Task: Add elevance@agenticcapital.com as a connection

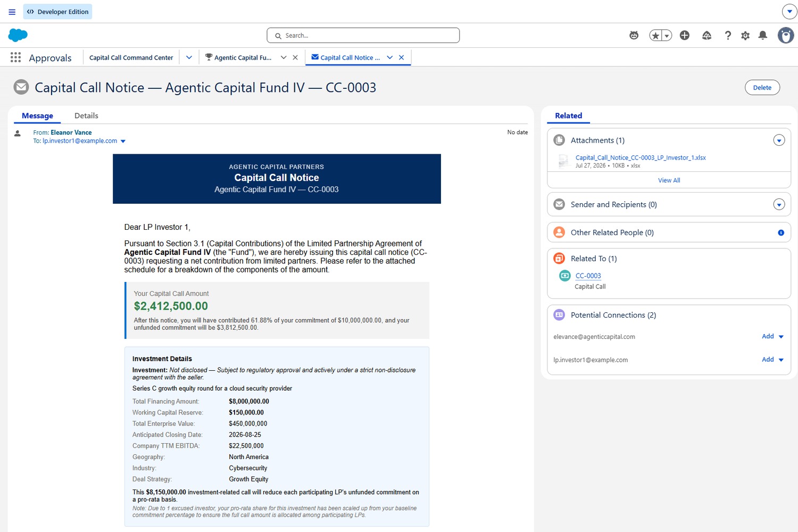Action: click(768, 336)
